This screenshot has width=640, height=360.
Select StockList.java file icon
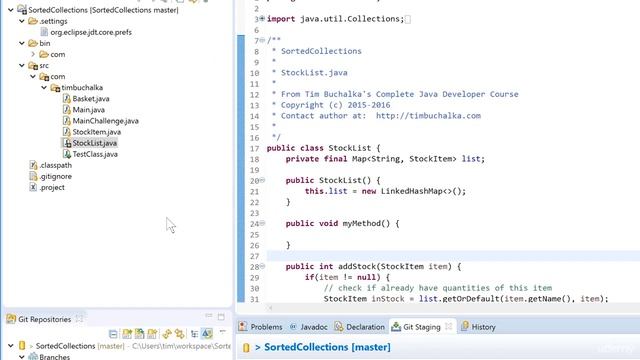pos(67,143)
